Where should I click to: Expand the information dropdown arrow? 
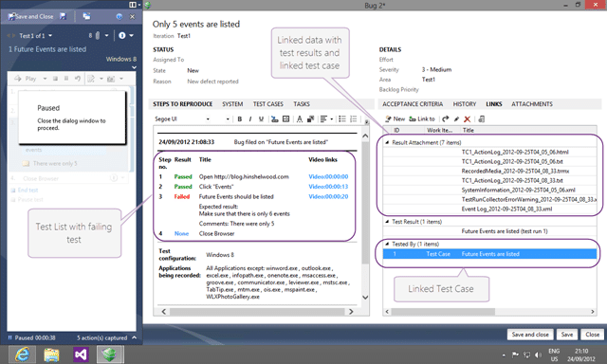click(131, 36)
